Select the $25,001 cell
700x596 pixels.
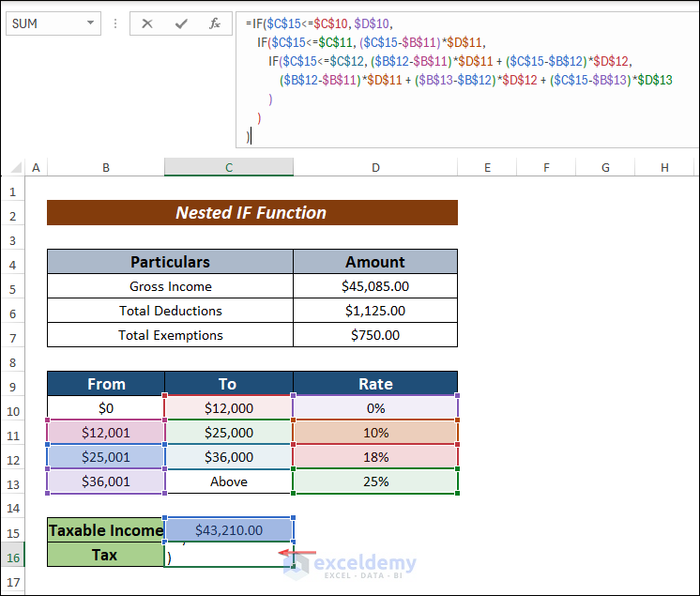[x=106, y=457]
